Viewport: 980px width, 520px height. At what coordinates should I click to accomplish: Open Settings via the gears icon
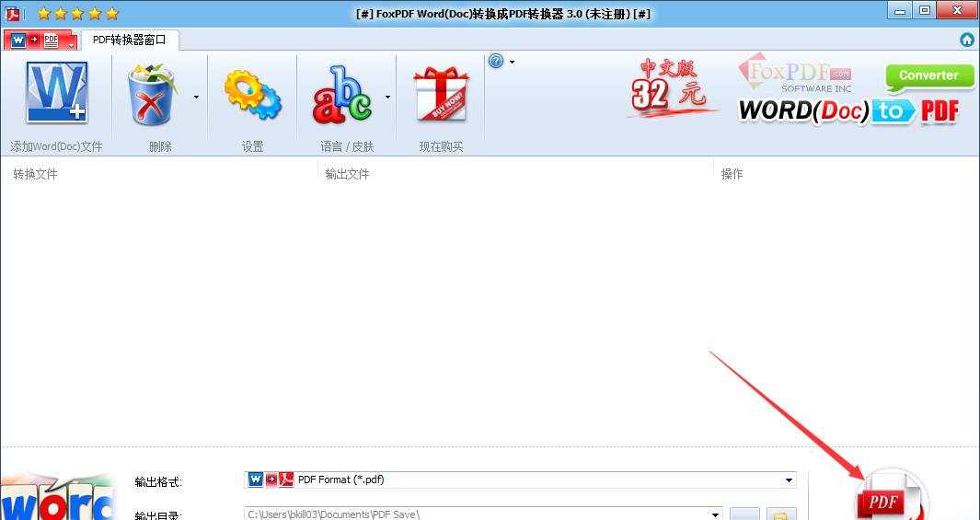[x=252, y=96]
